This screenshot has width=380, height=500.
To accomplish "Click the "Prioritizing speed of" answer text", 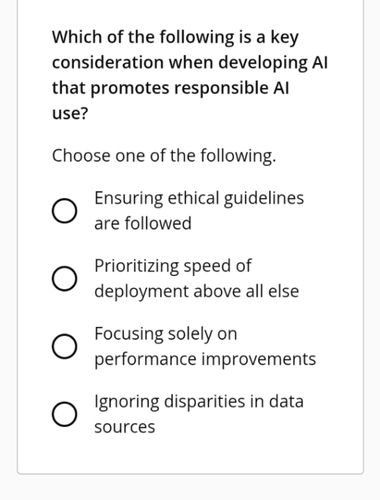I will (173, 266).
